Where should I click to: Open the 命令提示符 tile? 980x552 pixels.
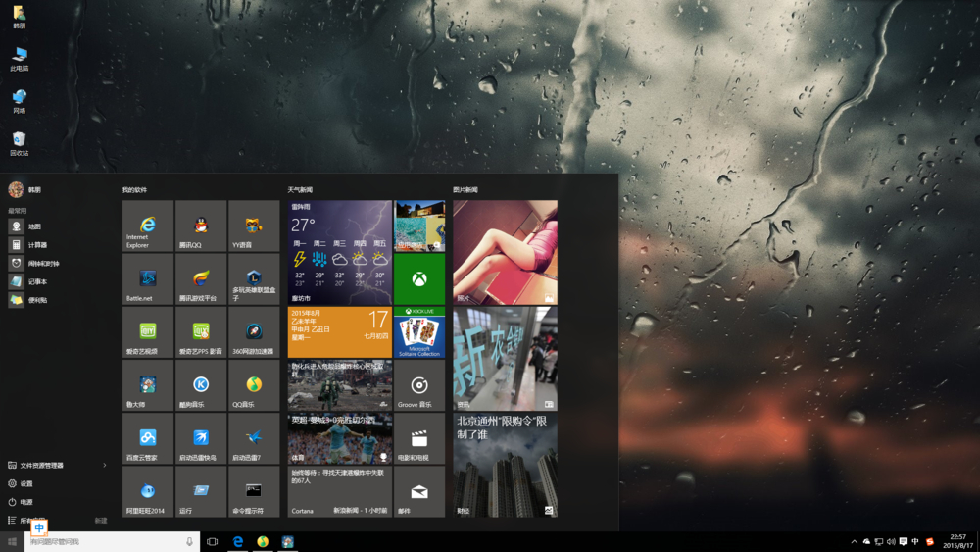254,491
